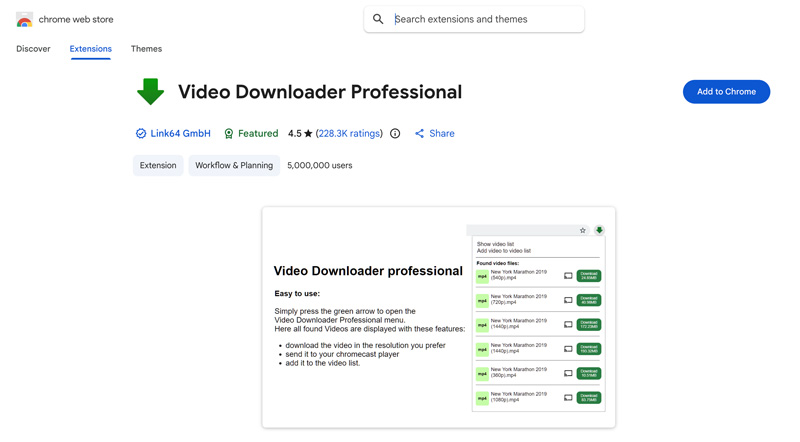
Task: Click the Featured award badge icon
Action: [229, 134]
